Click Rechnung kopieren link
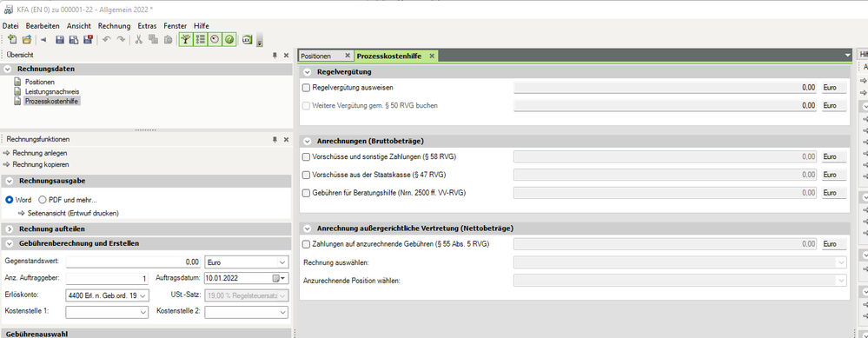 pyautogui.click(x=41, y=164)
